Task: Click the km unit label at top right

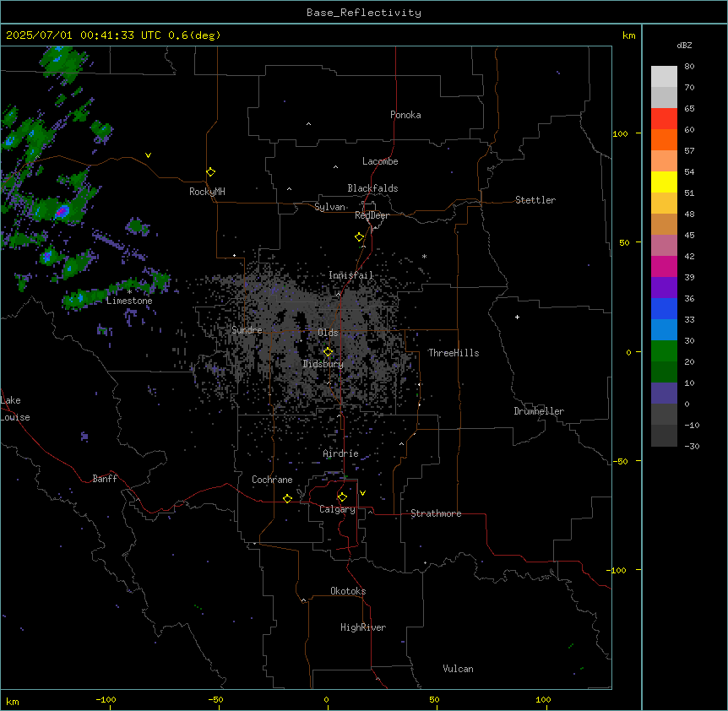Action: tap(629, 35)
